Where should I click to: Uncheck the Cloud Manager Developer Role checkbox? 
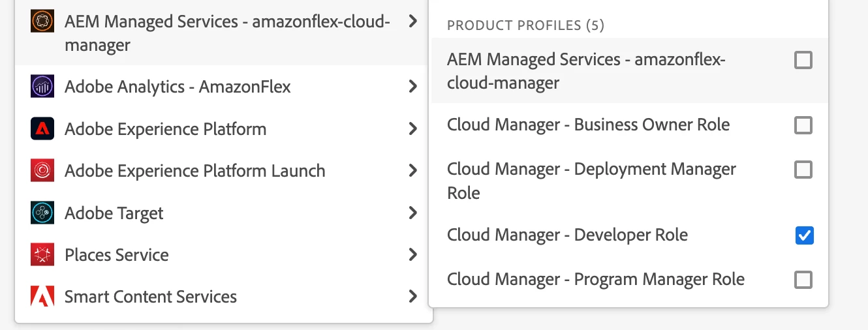804,235
